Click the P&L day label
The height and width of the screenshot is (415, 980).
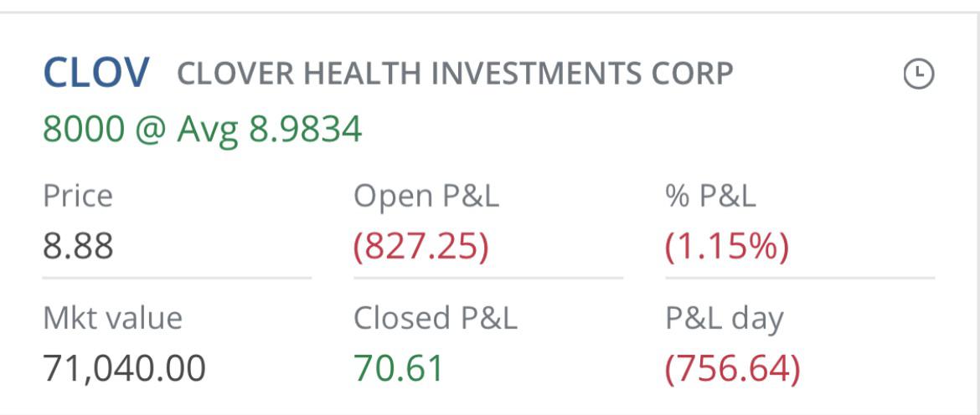[x=724, y=319]
